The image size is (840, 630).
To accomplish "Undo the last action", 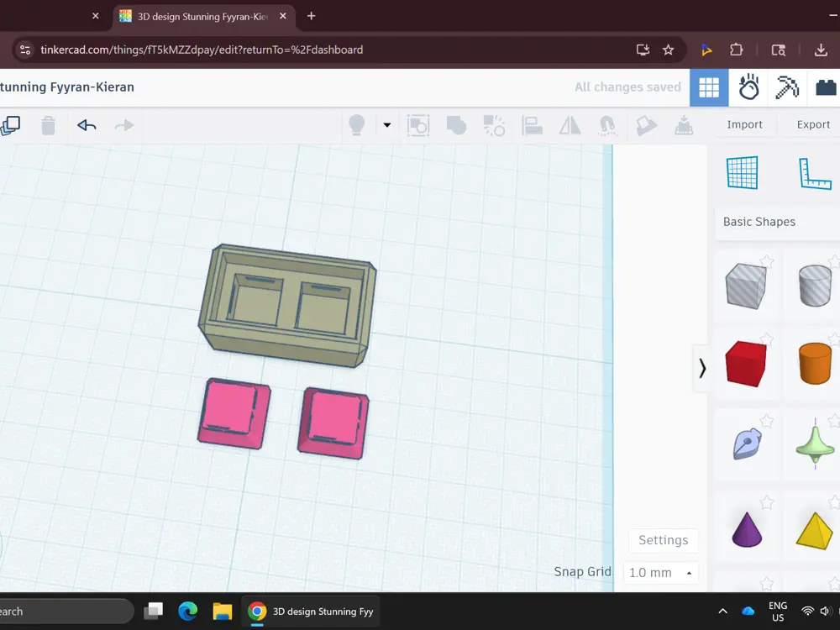I will point(87,125).
